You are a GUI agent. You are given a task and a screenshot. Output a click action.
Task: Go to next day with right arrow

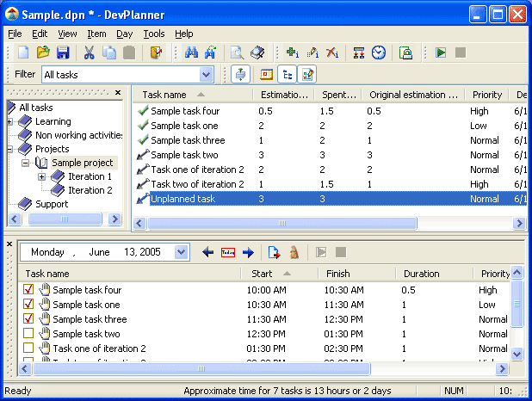pos(249,252)
